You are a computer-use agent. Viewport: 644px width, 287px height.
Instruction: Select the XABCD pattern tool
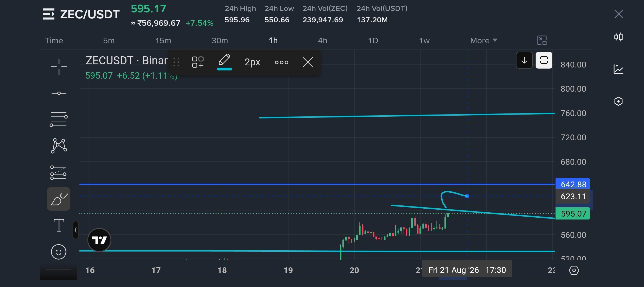pos(59,146)
